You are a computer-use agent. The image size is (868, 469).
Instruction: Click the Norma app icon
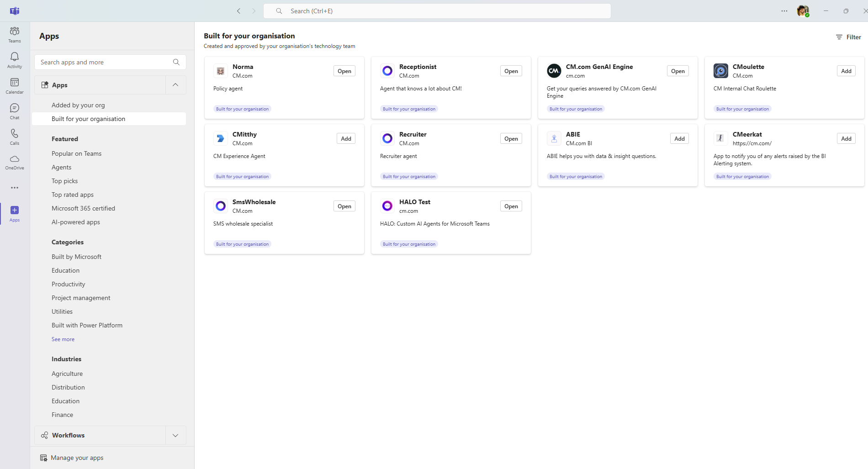[221, 71]
